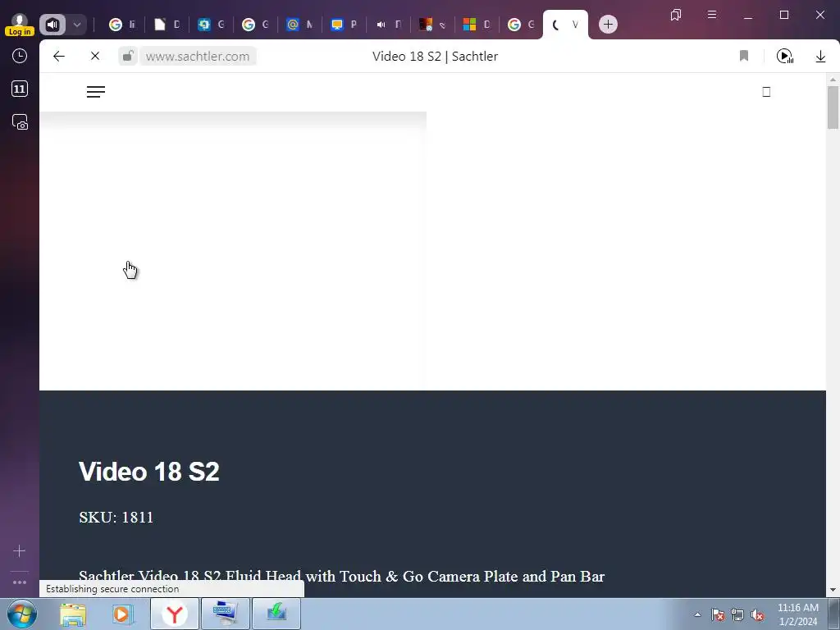Open the video playback control icon
840x630 pixels.
pyautogui.click(x=785, y=57)
